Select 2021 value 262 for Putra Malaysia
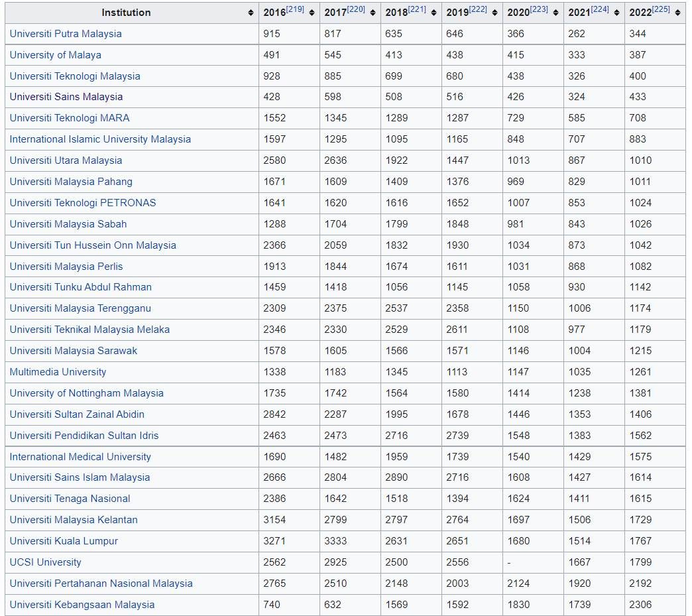This screenshot has width=692, height=616. click(577, 34)
